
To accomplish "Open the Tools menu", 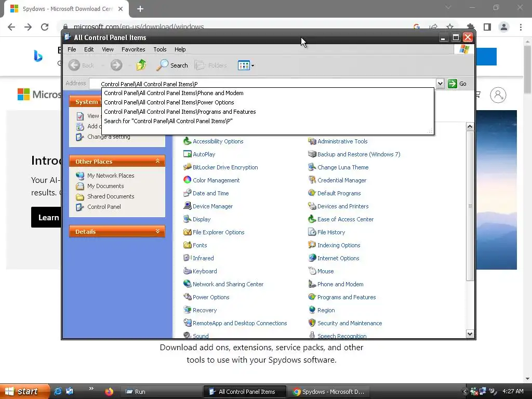I will (x=160, y=49).
